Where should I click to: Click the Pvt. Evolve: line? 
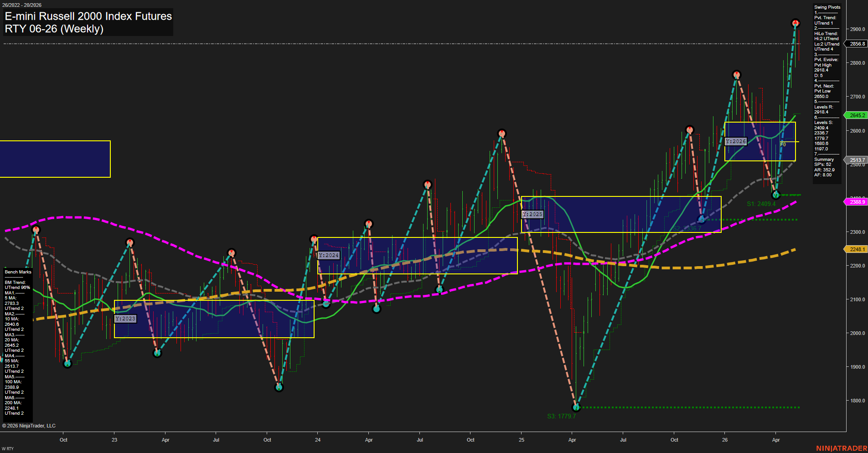tap(826, 59)
